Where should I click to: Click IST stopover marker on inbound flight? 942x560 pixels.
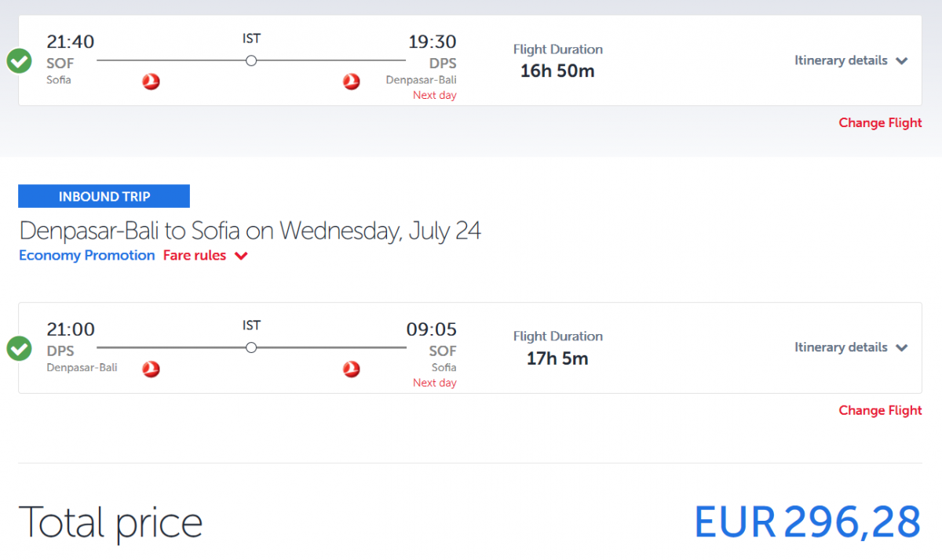251,347
